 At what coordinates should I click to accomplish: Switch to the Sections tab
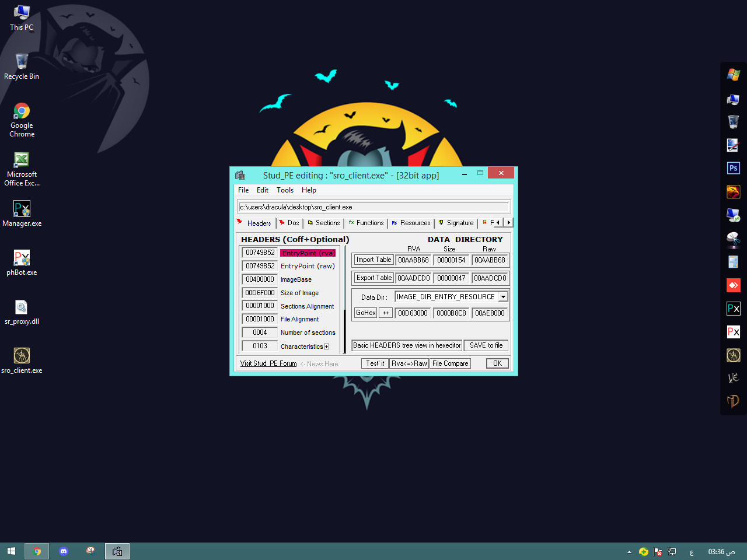(x=324, y=223)
